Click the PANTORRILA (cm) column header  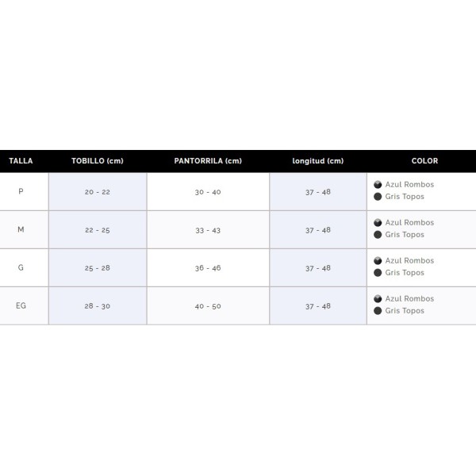[208, 161]
